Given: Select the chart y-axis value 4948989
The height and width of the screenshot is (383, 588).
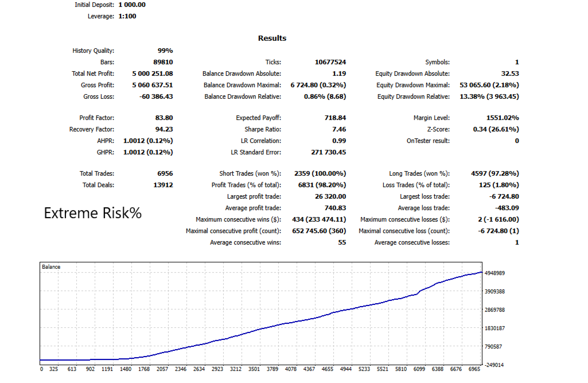Looking at the screenshot, I should (x=494, y=273).
